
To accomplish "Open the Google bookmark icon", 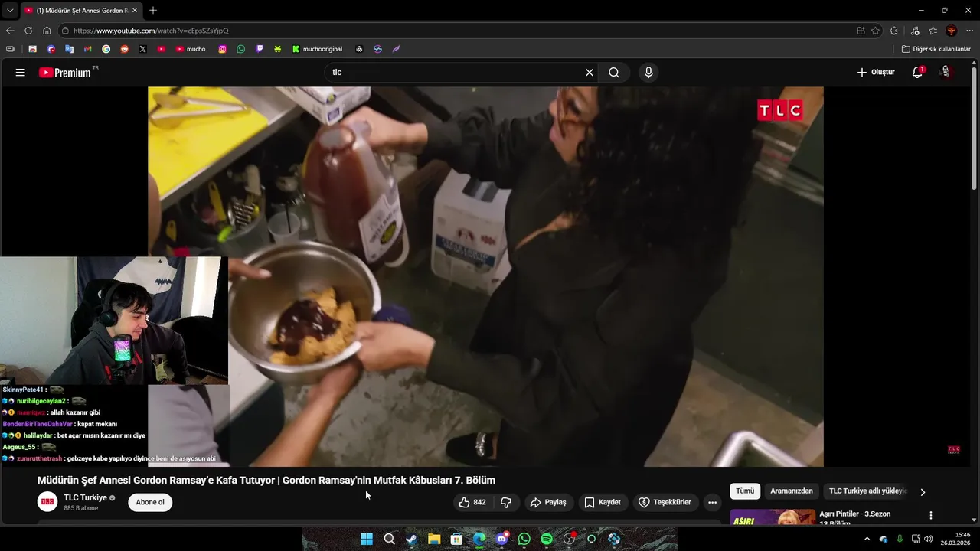I will point(106,49).
